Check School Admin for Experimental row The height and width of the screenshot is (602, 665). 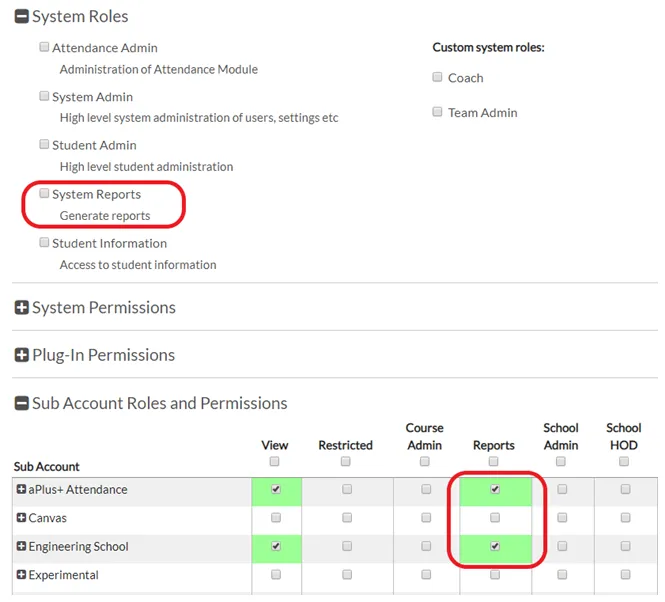(x=562, y=574)
